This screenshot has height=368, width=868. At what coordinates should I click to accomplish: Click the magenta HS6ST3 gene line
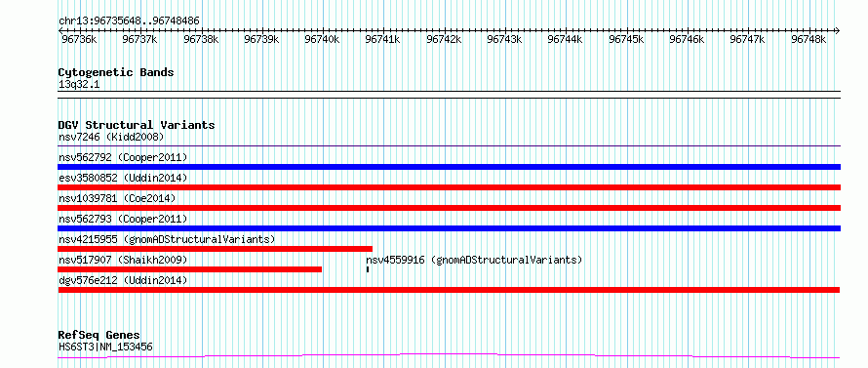pos(449,356)
